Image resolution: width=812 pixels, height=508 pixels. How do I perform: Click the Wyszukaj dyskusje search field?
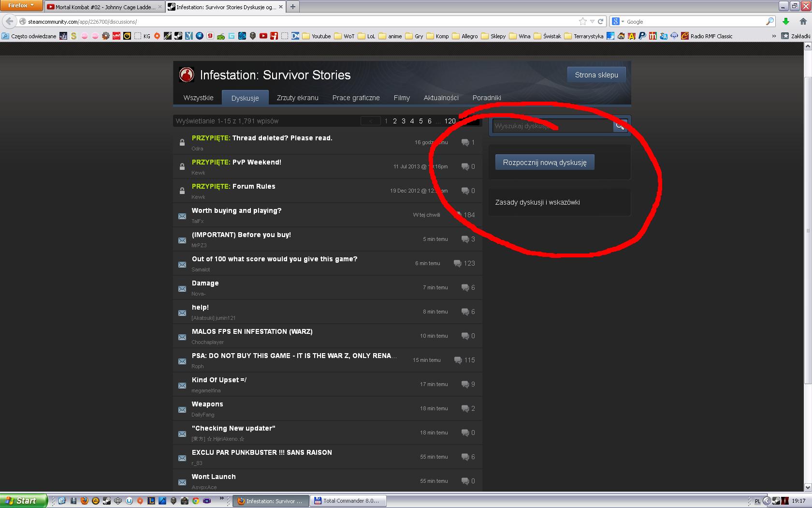click(552, 126)
